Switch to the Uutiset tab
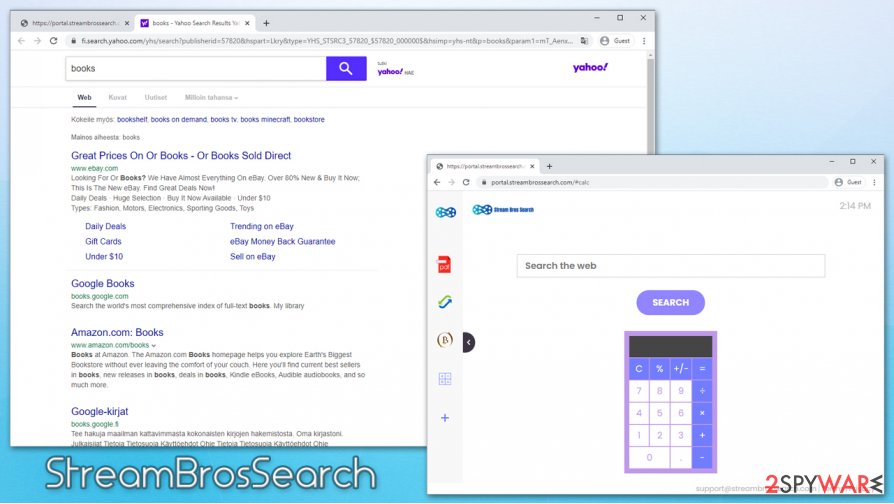Viewport: 894px width, 504px height. 156,97
